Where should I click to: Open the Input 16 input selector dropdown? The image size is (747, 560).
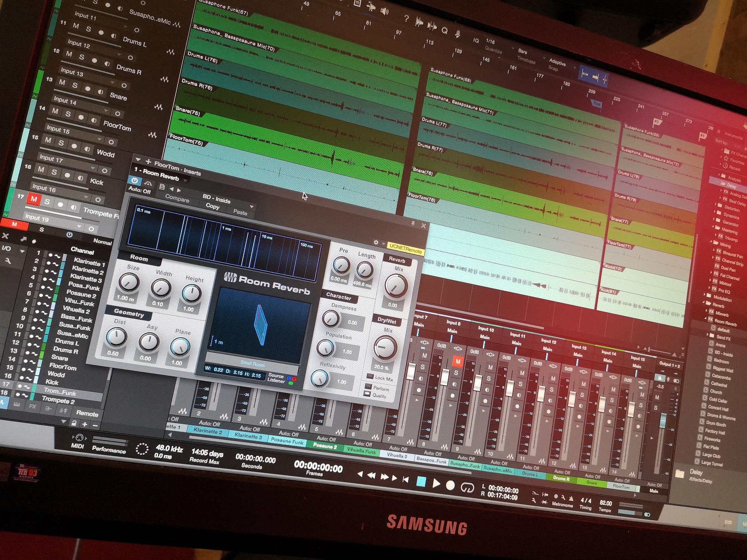point(86,197)
